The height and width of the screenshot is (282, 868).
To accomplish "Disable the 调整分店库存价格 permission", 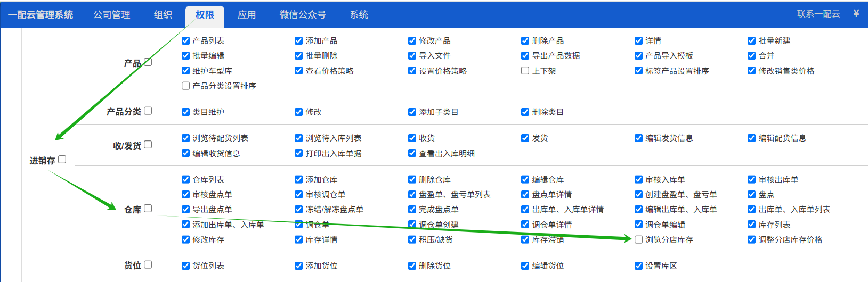I will tap(751, 239).
